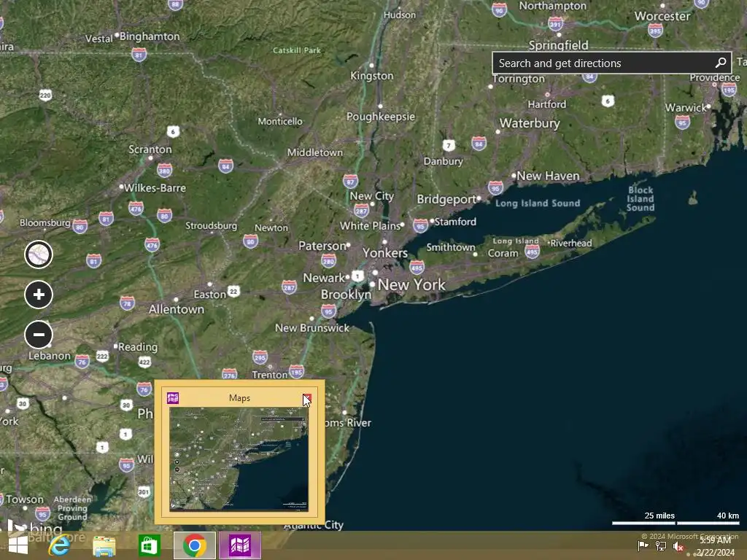This screenshot has width=747, height=560.
Task: Select the Catskill Park label
Action: pos(297,50)
